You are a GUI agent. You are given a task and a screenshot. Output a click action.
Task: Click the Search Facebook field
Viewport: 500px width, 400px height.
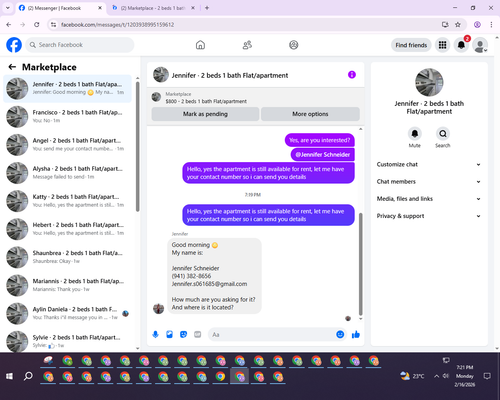click(x=80, y=45)
